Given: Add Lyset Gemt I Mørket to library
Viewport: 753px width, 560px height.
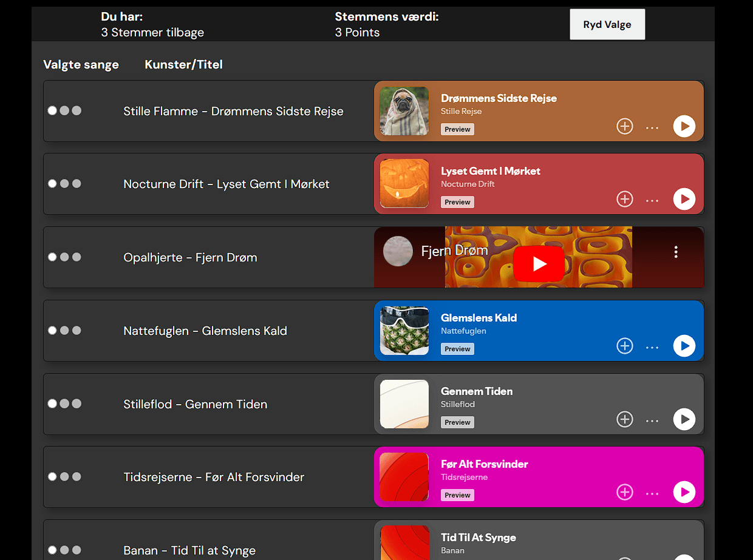Looking at the screenshot, I should point(624,199).
